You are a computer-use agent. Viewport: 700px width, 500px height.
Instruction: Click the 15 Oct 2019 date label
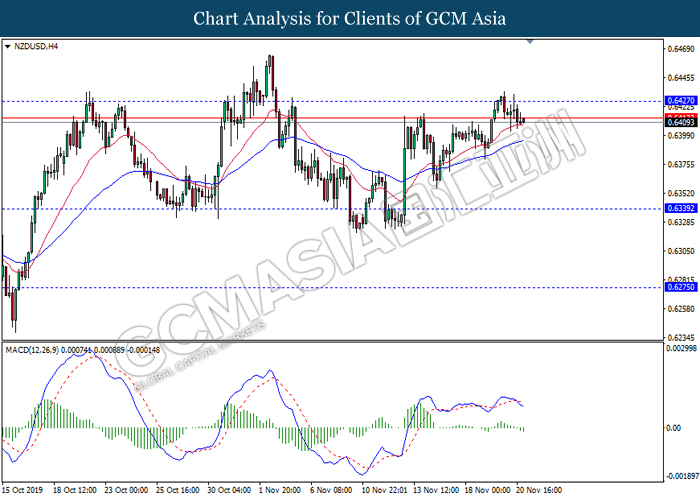25,491
